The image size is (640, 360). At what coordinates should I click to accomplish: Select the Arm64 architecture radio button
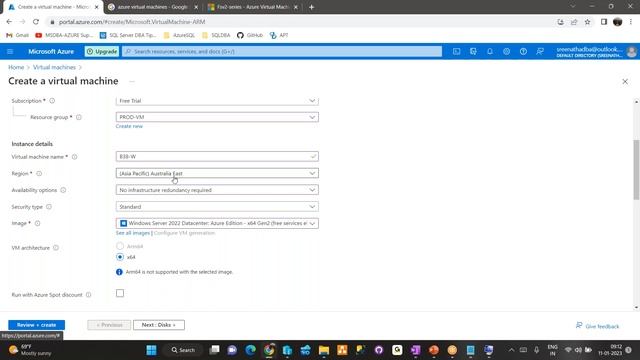tap(120, 246)
